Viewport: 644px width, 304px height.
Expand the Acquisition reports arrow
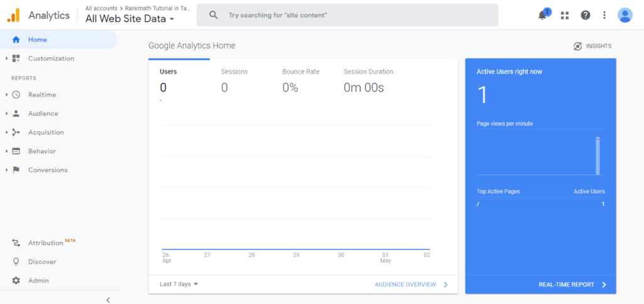7,133
